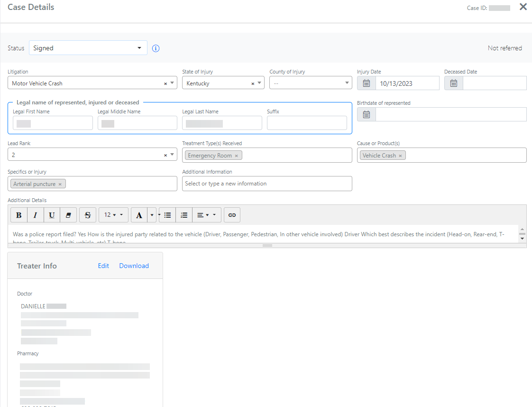Image resolution: width=532 pixels, height=407 pixels.
Task: Open the Status dropdown showing Signed
Action: click(x=88, y=48)
